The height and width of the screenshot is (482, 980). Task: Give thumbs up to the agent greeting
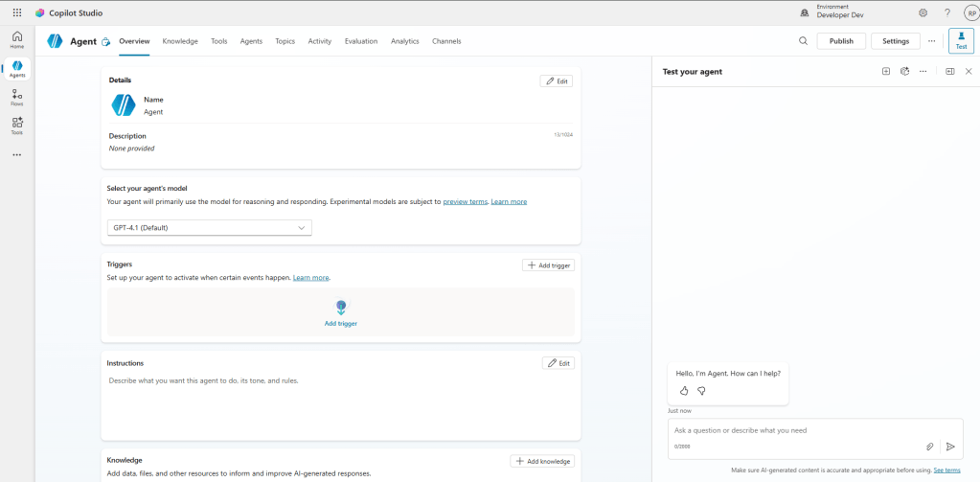(684, 391)
